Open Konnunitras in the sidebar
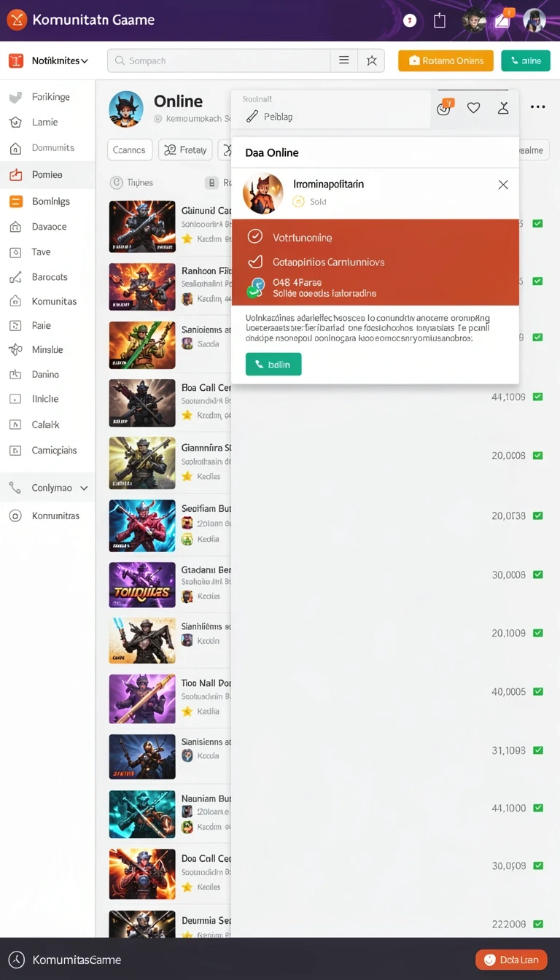The width and height of the screenshot is (560, 980). coord(47,516)
